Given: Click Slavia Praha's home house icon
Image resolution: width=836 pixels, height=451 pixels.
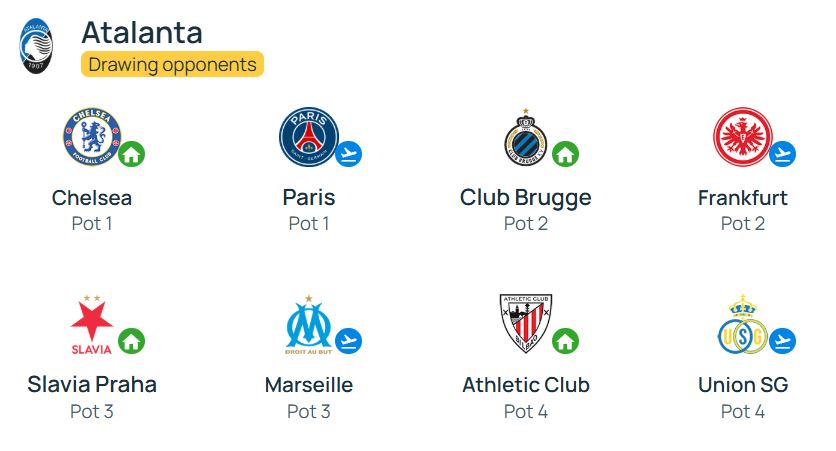Looking at the screenshot, I should click(132, 341).
